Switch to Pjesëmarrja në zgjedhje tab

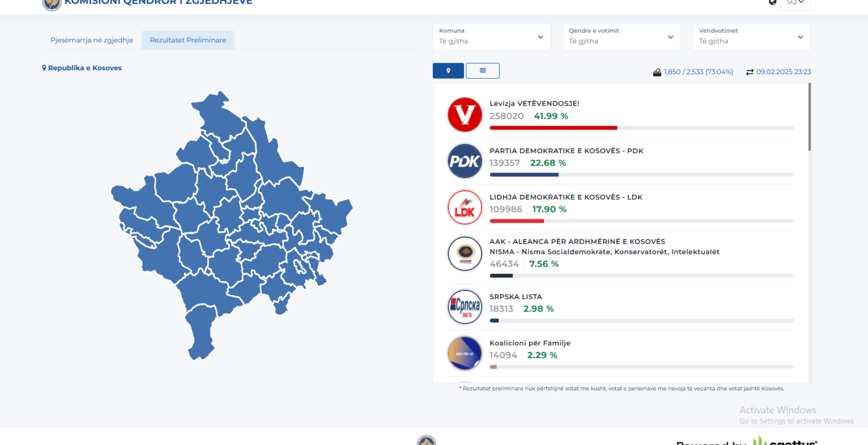point(92,40)
